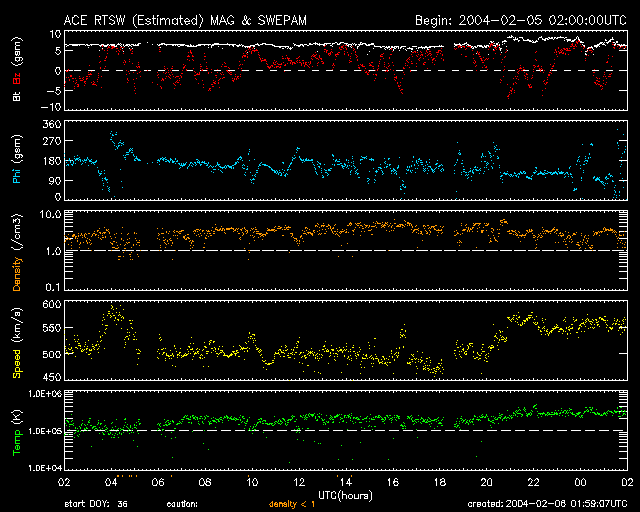Click inside the orange Density plot

tap(346, 250)
